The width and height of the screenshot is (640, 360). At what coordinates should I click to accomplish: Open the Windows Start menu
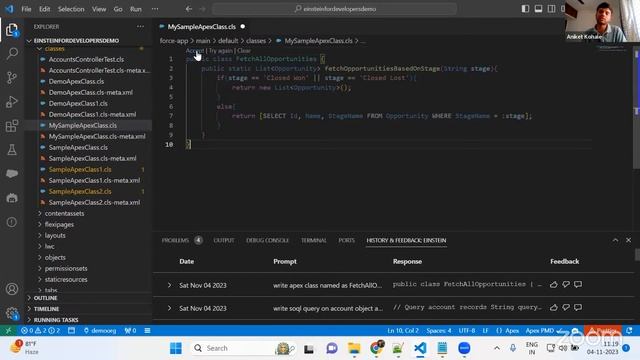click(x=176, y=348)
